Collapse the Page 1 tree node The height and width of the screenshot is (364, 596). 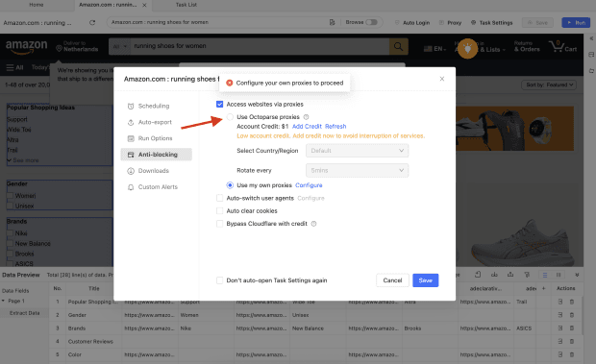tap(4, 301)
